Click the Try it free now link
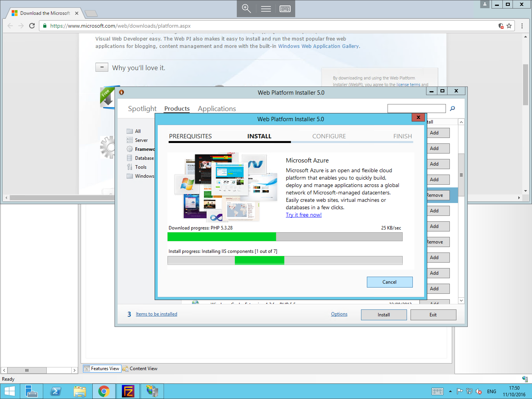532x399 pixels. (x=303, y=215)
